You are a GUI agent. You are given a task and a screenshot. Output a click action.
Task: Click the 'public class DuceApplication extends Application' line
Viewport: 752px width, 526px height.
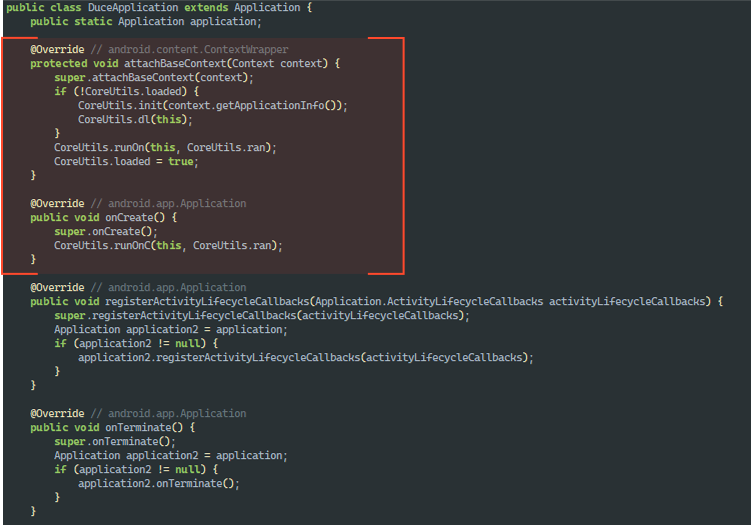pyautogui.click(x=159, y=8)
